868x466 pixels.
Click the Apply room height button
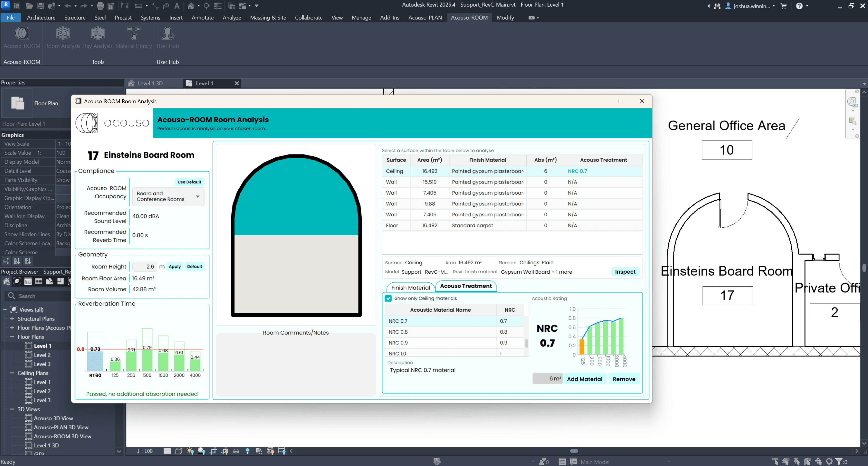point(175,266)
